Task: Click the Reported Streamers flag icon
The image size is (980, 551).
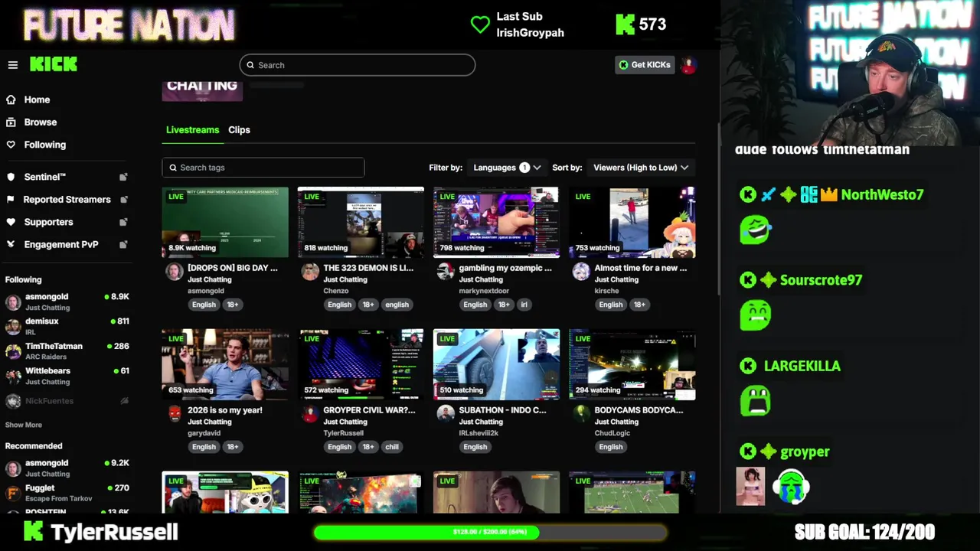Action: pyautogui.click(x=11, y=199)
